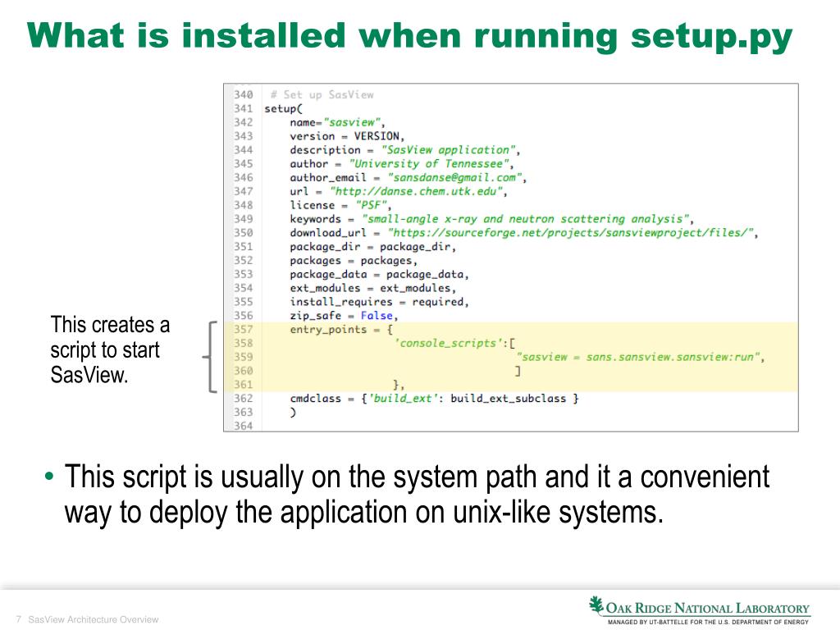840x630 pixels.
Task: Click the slide number 7 in footer
Action: point(19,619)
